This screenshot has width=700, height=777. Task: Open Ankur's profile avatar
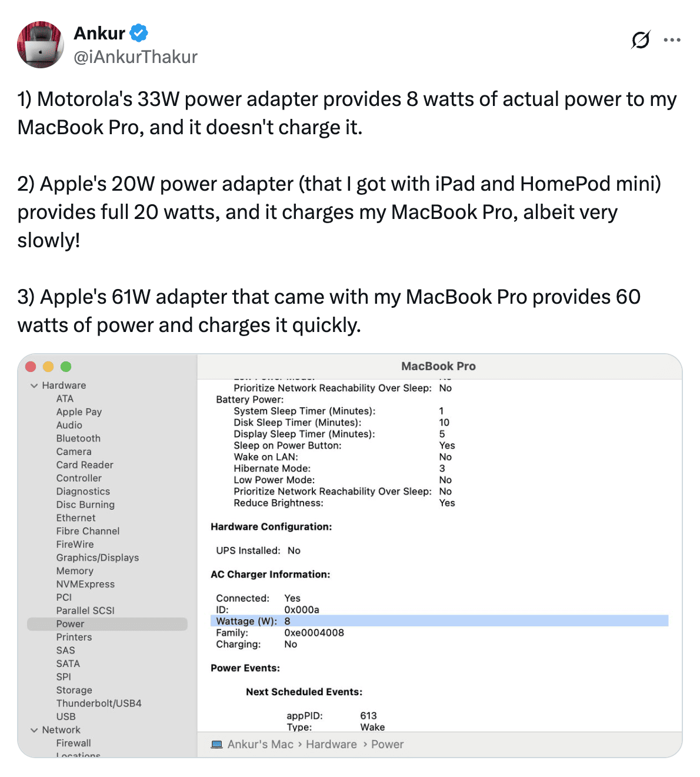click(x=41, y=45)
